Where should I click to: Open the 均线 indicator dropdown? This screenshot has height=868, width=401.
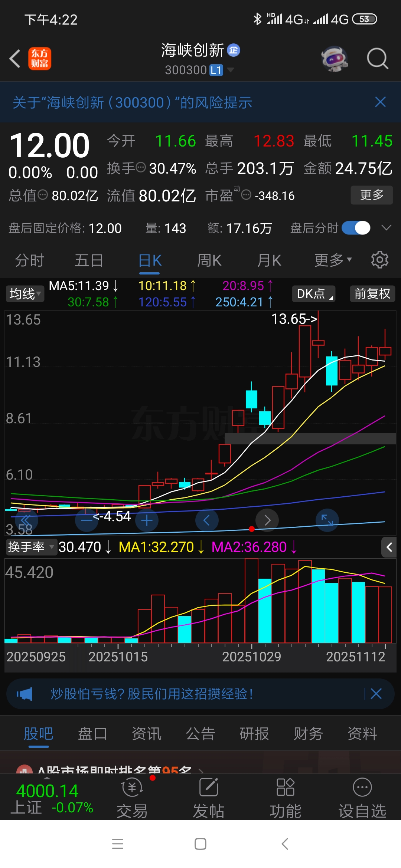(25, 294)
